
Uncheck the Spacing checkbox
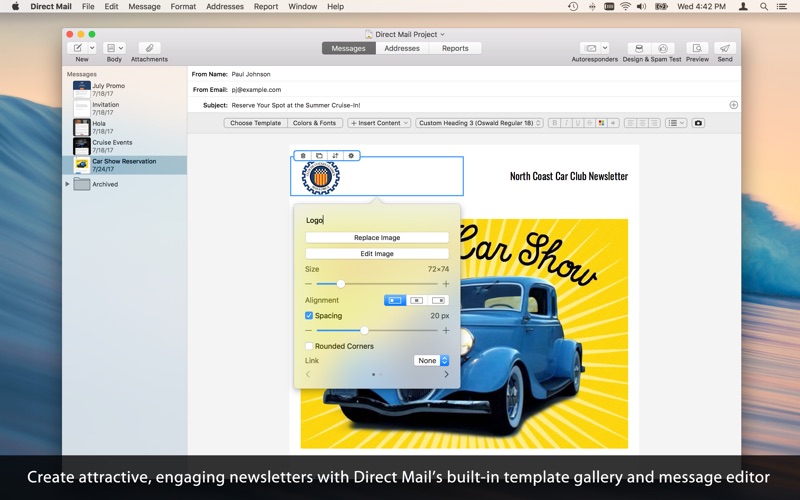pyautogui.click(x=309, y=316)
